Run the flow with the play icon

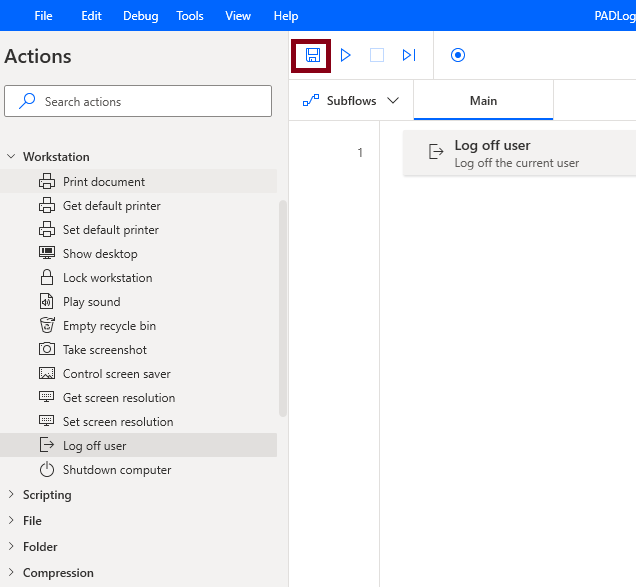pos(345,55)
